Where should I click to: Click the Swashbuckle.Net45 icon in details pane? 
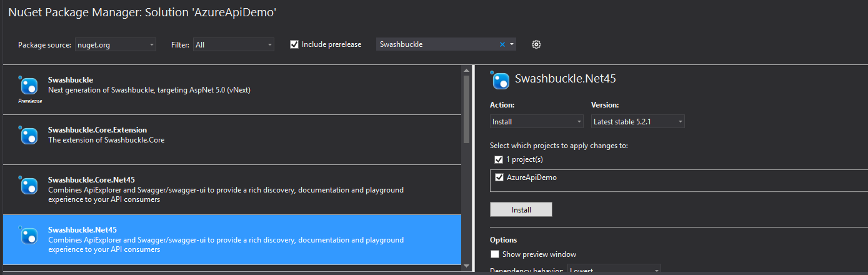[x=501, y=81]
